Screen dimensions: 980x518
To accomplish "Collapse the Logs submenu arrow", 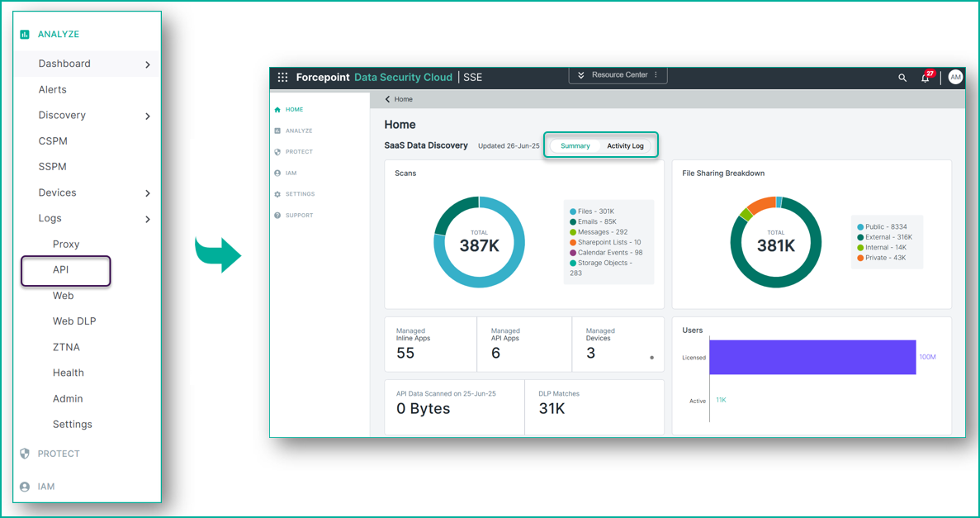I will click(148, 219).
